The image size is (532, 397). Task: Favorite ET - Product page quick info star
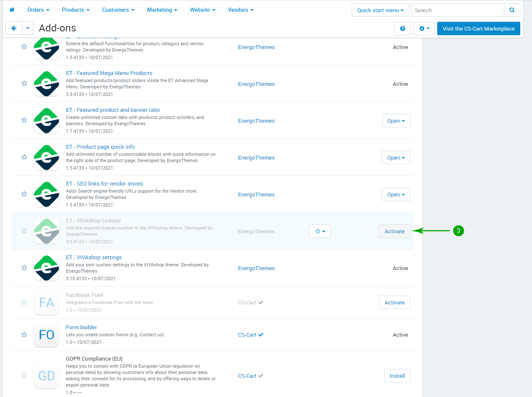click(24, 157)
